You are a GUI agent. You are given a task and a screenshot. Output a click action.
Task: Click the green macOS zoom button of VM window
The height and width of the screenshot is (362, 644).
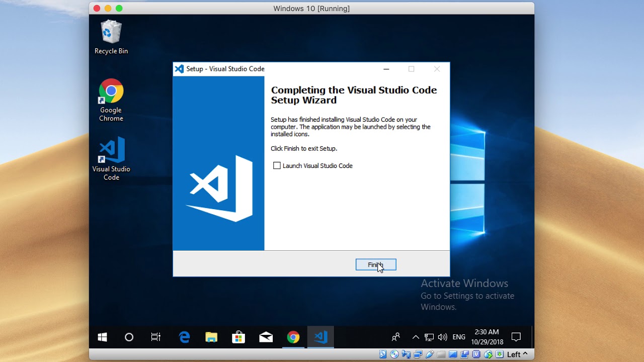tap(119, 8)
